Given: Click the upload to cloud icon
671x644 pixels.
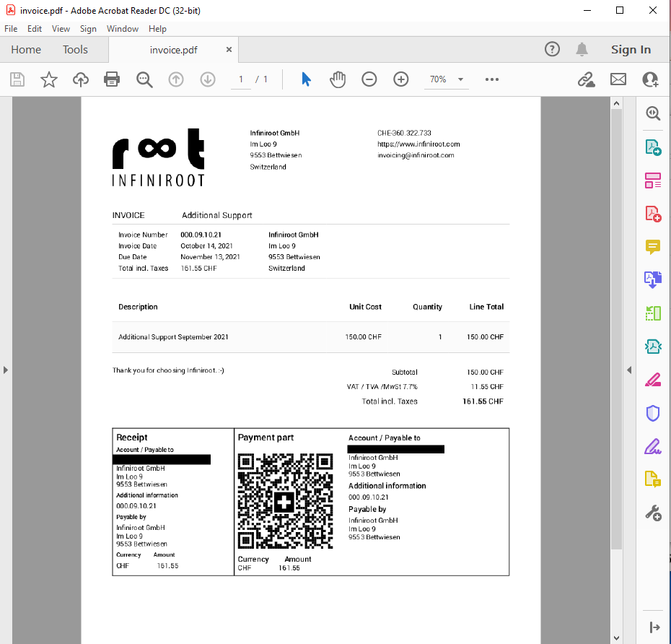Looking at the screenshot, I should (81, 79).
